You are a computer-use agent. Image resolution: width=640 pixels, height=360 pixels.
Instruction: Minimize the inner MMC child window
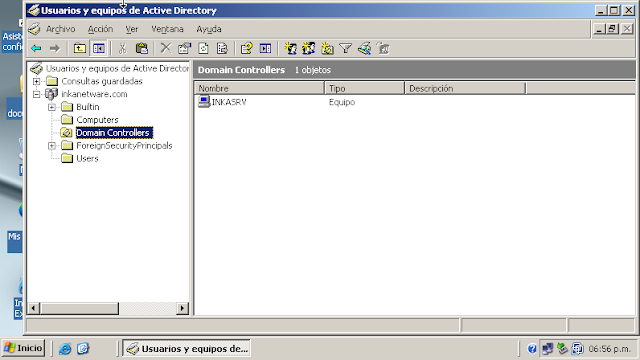[x=598, y=29]
